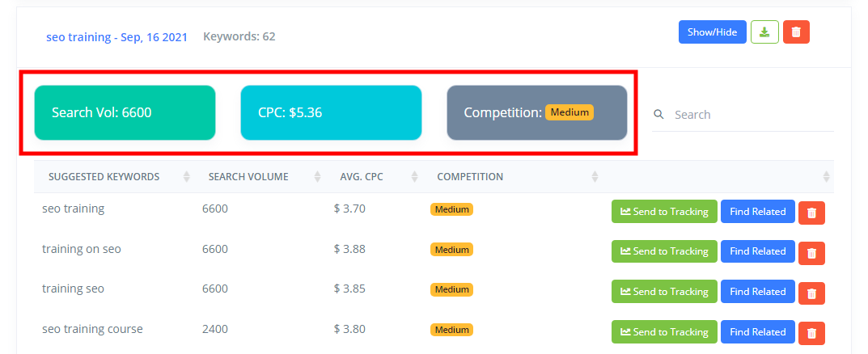Image resolution: width=868 pixels, height=354 pixels.
Task: Delete the 'seo training course' row
Action: tap(811, 333)
